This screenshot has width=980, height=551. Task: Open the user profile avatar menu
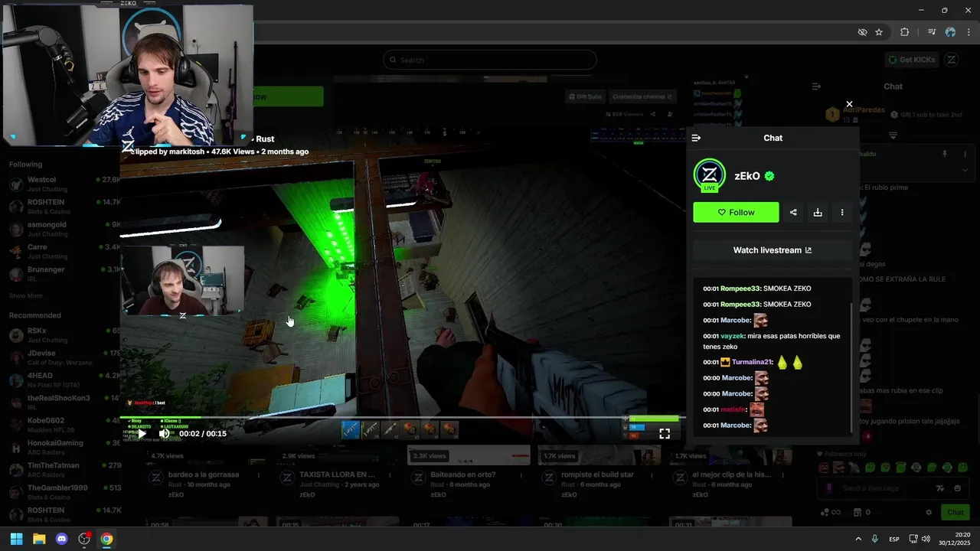951,60
